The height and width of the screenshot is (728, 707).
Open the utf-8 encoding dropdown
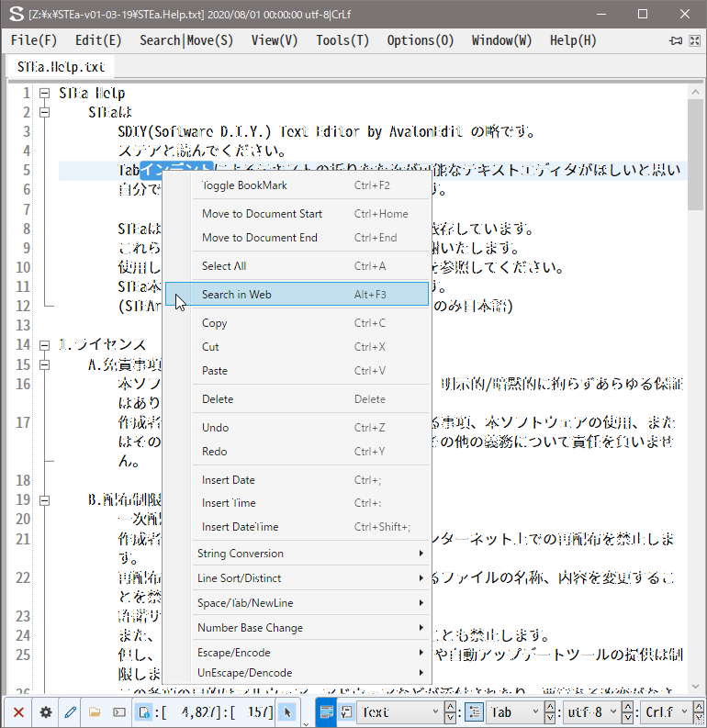pos(591,711)
